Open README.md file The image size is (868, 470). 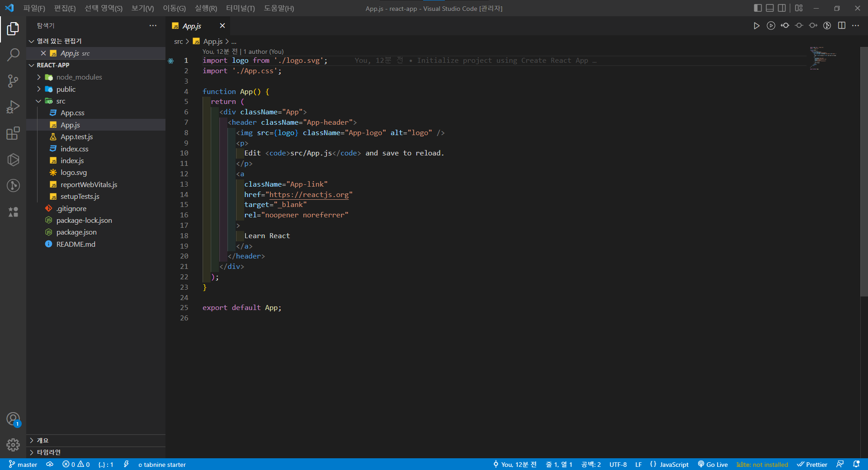[x=96, y=244]
